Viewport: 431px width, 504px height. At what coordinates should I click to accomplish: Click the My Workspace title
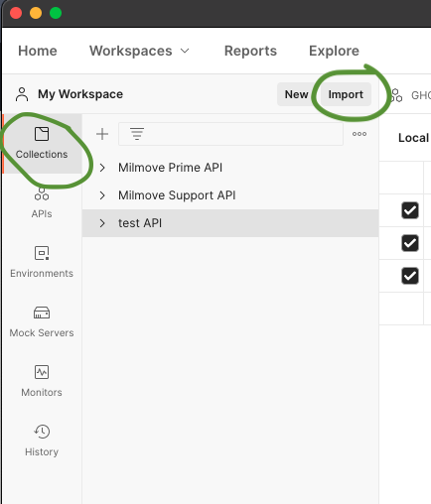pyautogui.click(x=80, y=94)
